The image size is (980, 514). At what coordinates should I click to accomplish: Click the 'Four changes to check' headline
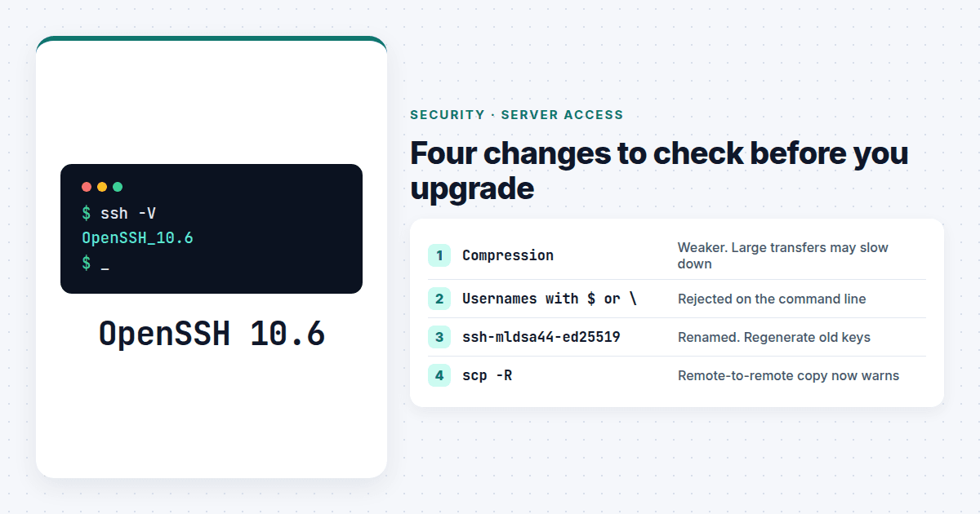coord(659,171)
